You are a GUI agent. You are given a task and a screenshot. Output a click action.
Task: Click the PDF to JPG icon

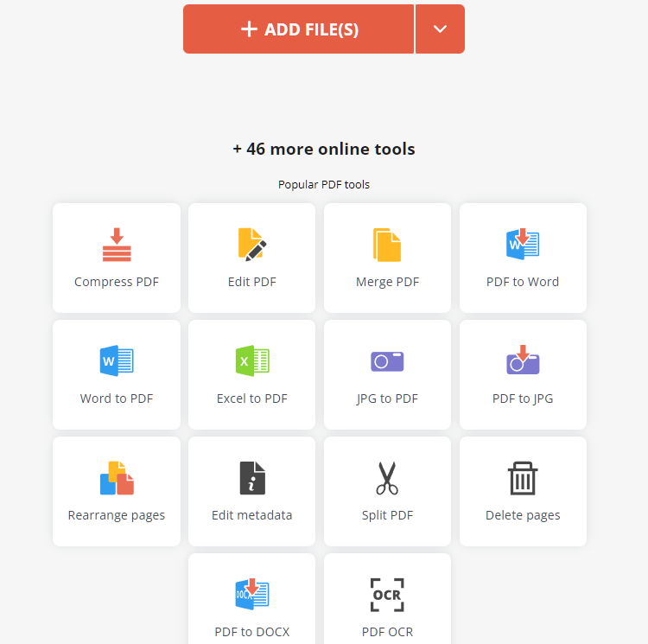(x=523, y=360)
